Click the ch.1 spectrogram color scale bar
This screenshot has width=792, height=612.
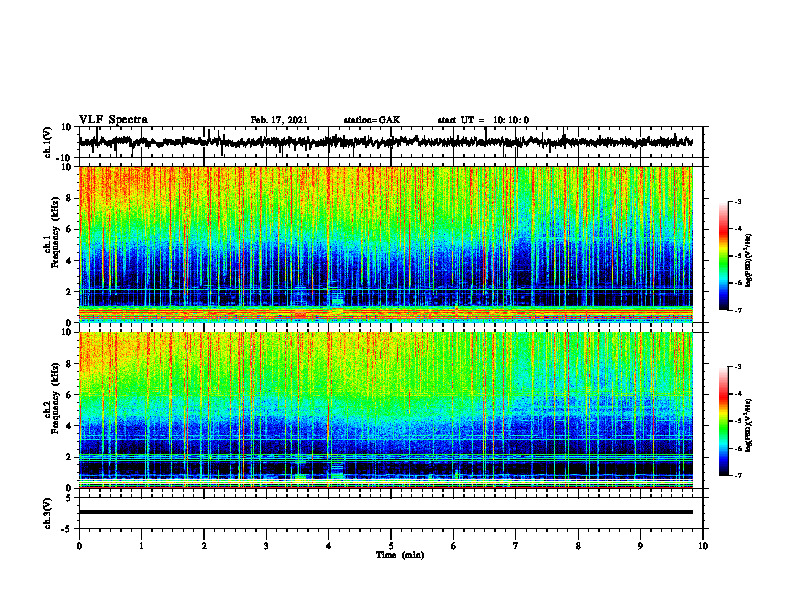point(723,256)
